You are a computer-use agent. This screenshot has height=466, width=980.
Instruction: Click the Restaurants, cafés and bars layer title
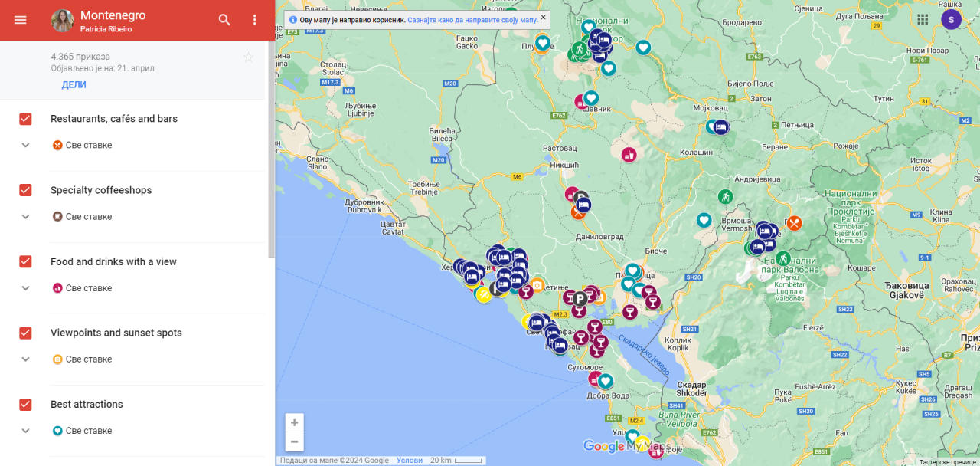pos(114,119)
